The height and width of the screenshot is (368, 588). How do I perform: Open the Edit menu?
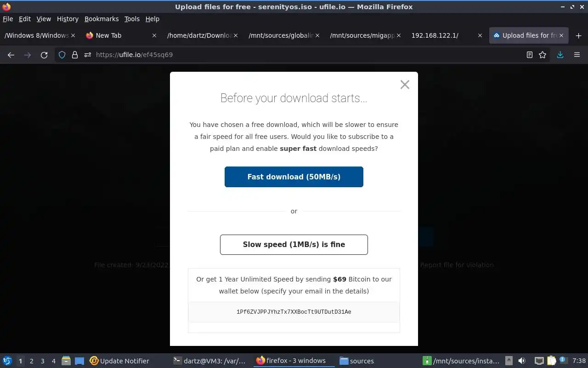tap(25, 19)
